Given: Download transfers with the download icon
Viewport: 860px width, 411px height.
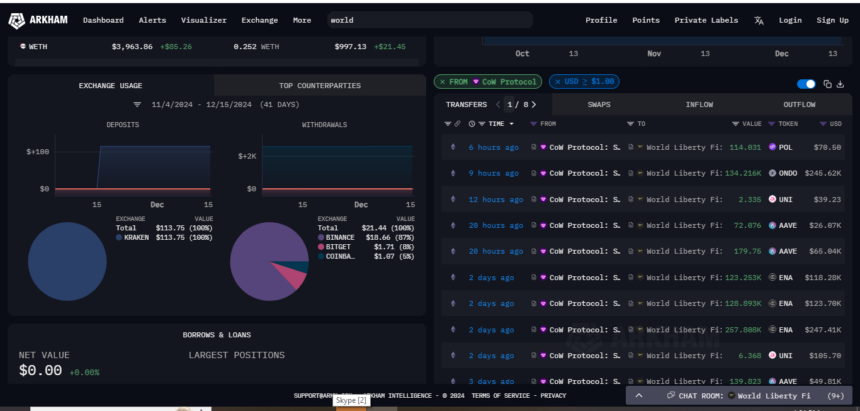Looking at the screenshot, I should tap(840, 84).
